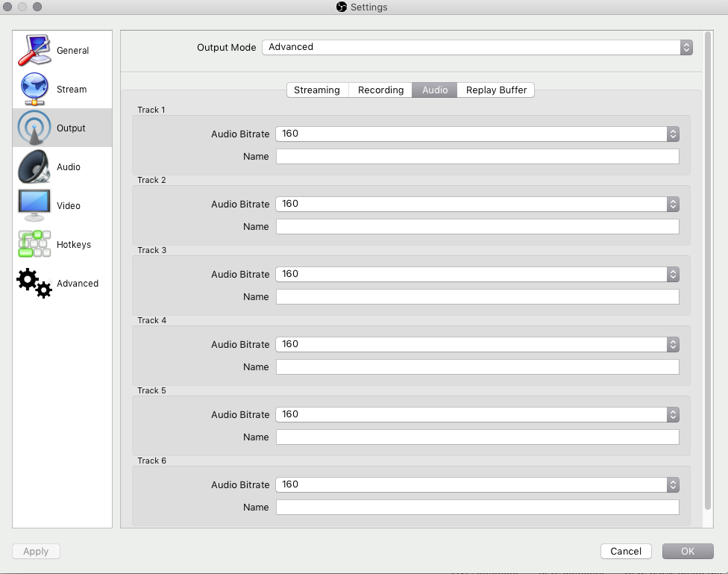This screenshot has height=574, width=728.
Task: Open Track 1 Audio Bitrate dropdown
Action: [x=477, y=134]
